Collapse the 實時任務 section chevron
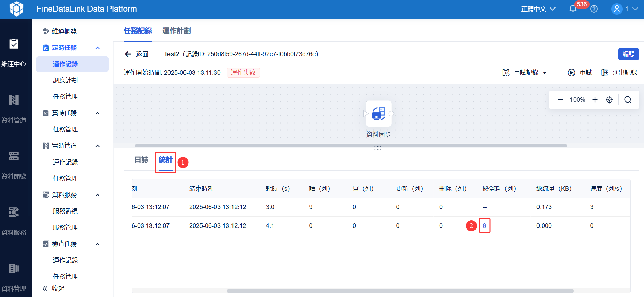The height and width of the screenshot is (297, 644). click(98, 113)
